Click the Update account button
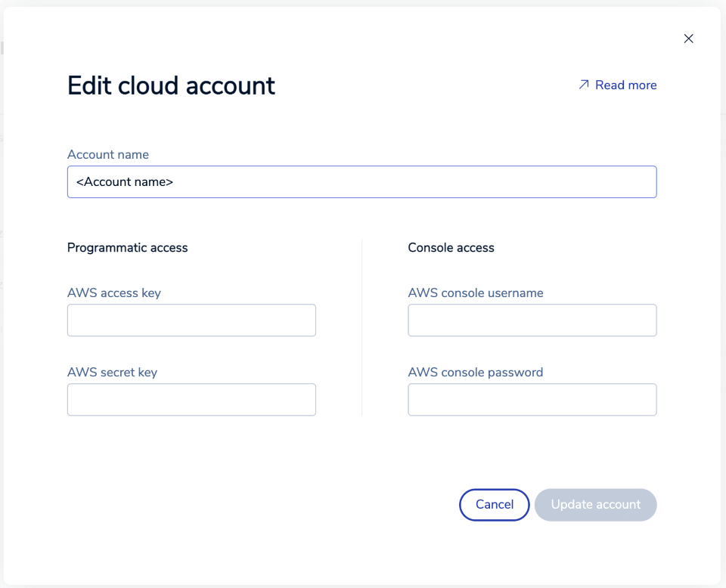 pos(595,505)
